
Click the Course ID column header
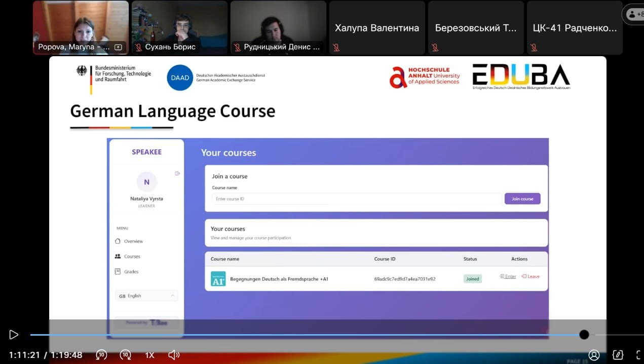point(385,259)
